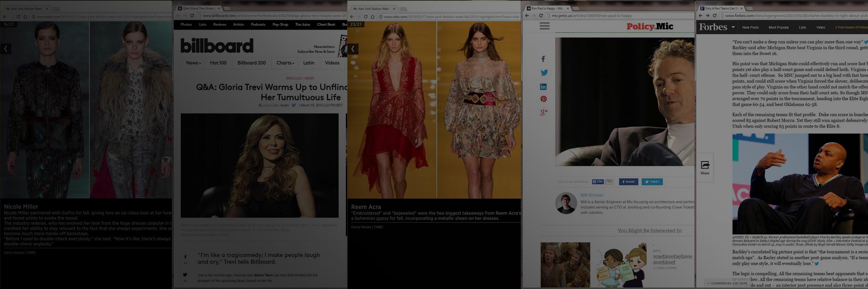Click Podcasts in Billboard top bar

pyautogui.click(x=258, y=24)
